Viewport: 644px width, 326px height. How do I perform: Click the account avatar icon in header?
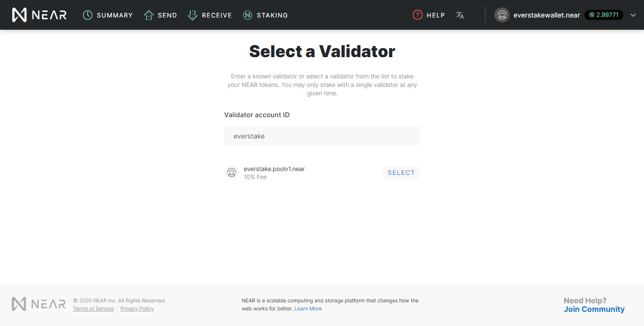pyautogui.click(x=502, y=15)
